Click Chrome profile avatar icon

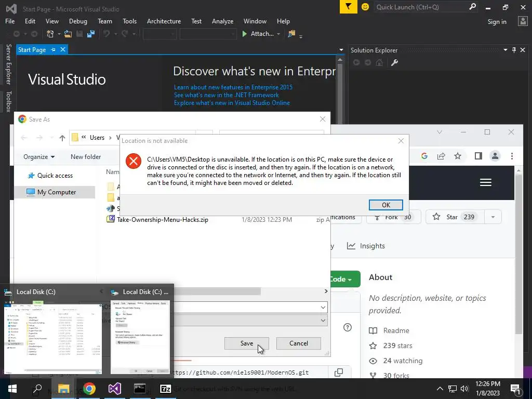coord(495,156)
